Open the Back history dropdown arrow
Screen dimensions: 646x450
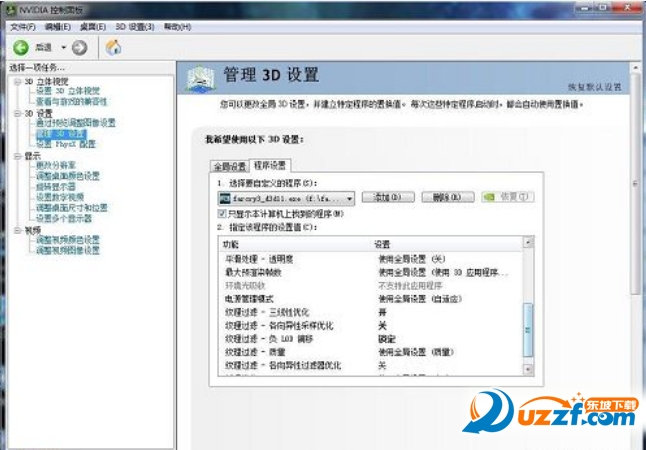coord(63,47)
